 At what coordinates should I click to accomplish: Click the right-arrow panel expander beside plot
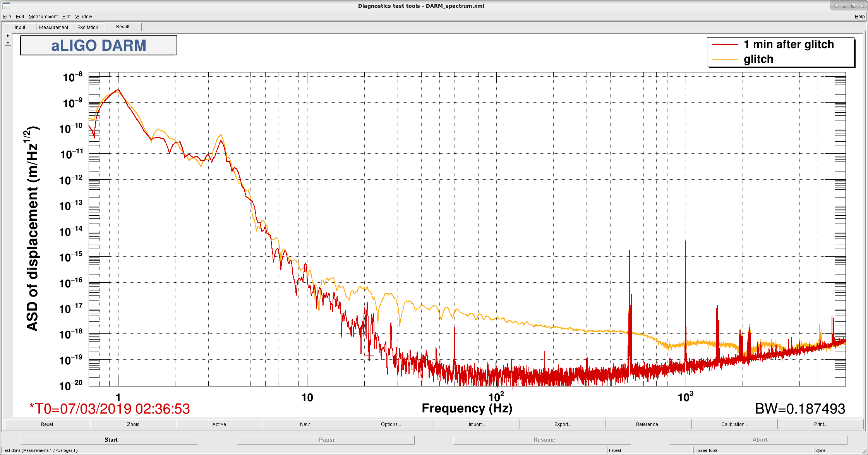pyautogui.click(x=8, y=36)
